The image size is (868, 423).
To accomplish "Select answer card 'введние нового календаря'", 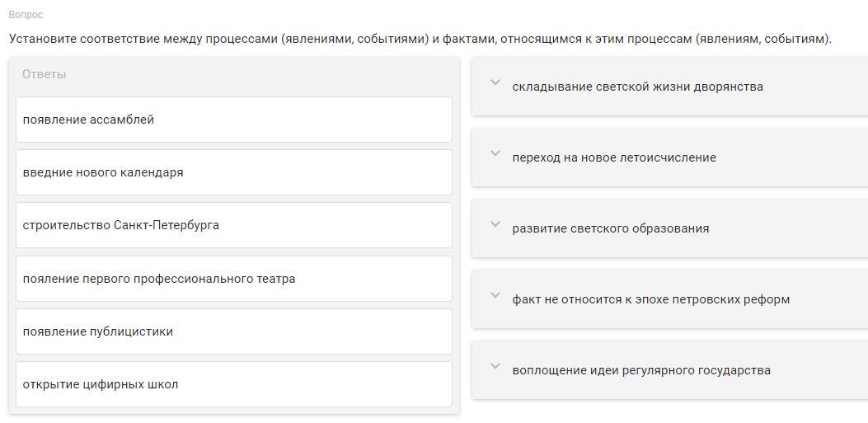I will pyautogui.click(x=234, y=172).
